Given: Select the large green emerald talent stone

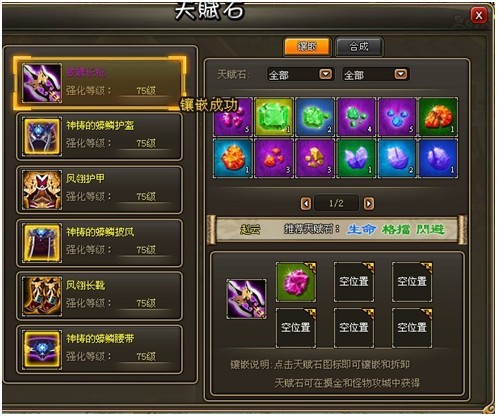Looking at the screenshot, I should (x=274, y=117).
